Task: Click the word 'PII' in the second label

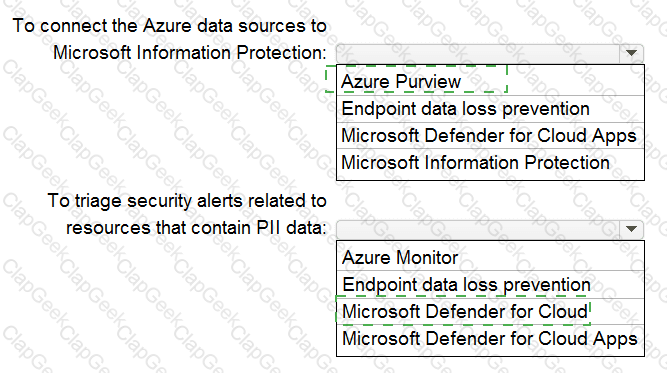Action: pyautogui.click(x=268, y=228)
